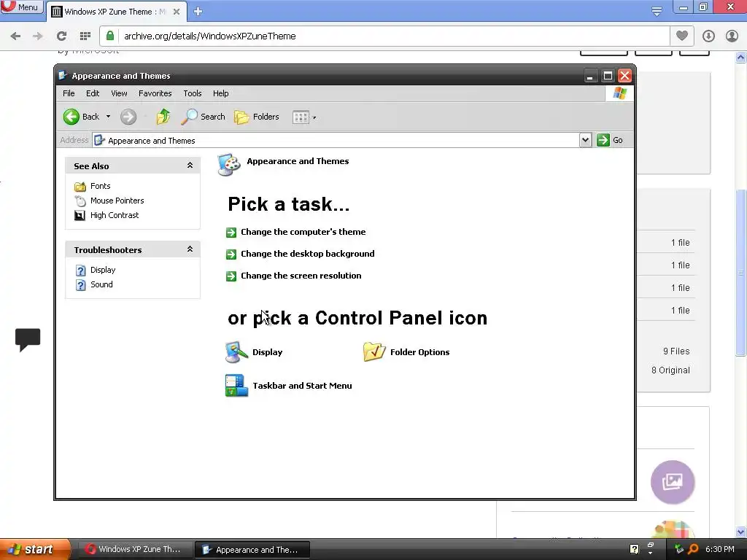Open the Back history dropdown arrow

(108, 117)
